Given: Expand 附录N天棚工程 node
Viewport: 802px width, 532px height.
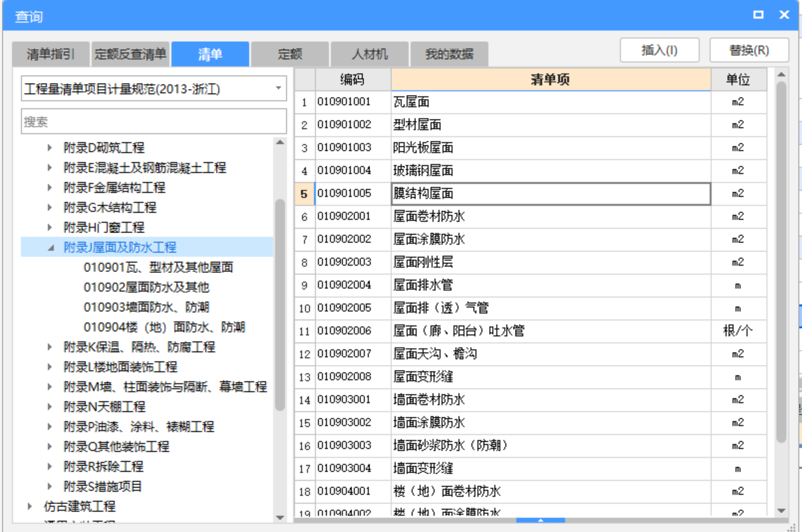Looking at the screenshot, I should pyautogui.click(x=50, y=406).
